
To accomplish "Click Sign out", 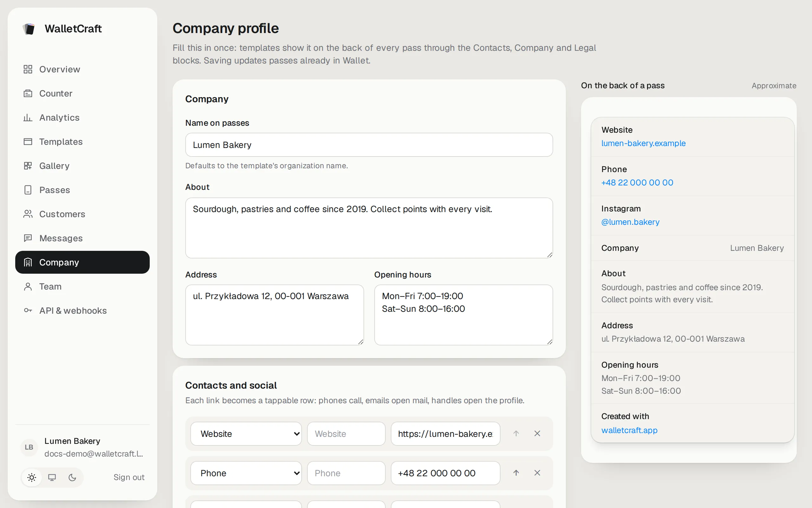I will [x=129, y=478].
